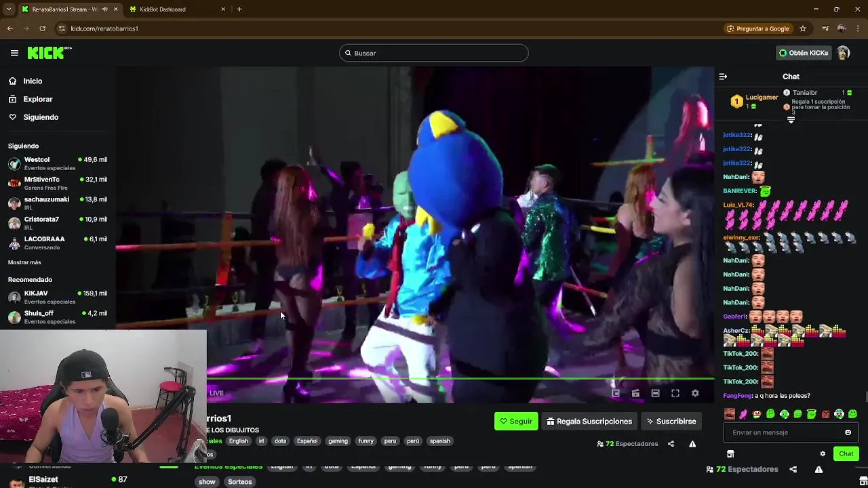Open recommended channel Shuls_off

click(58, 317)
